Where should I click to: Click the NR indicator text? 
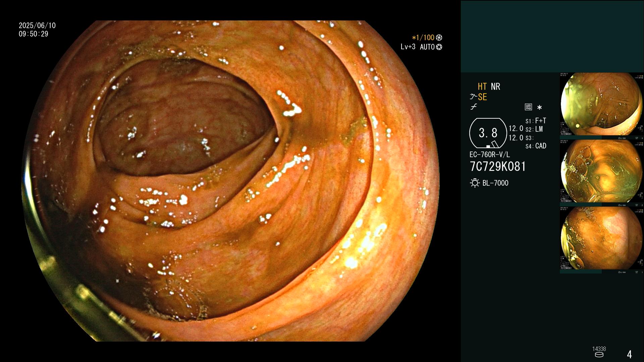tap(495, 86)
